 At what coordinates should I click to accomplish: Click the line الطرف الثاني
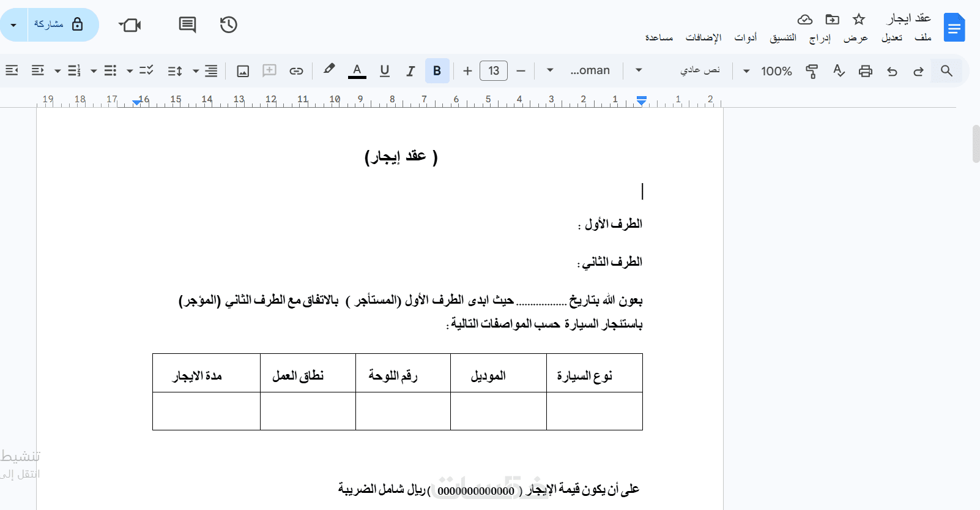pos(609,262)
